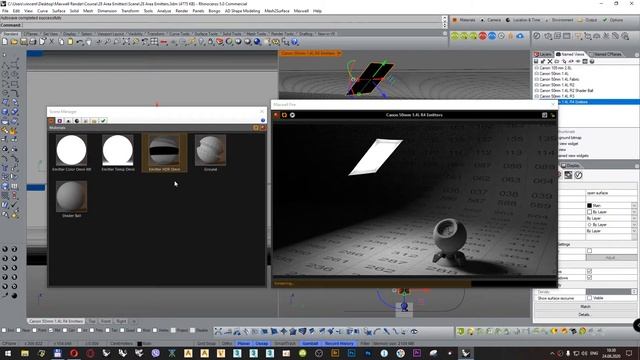The height and width of the screenshot is (360, 640).
Task: Click the blue round Maxwell toolbar button
Action: 492,36
